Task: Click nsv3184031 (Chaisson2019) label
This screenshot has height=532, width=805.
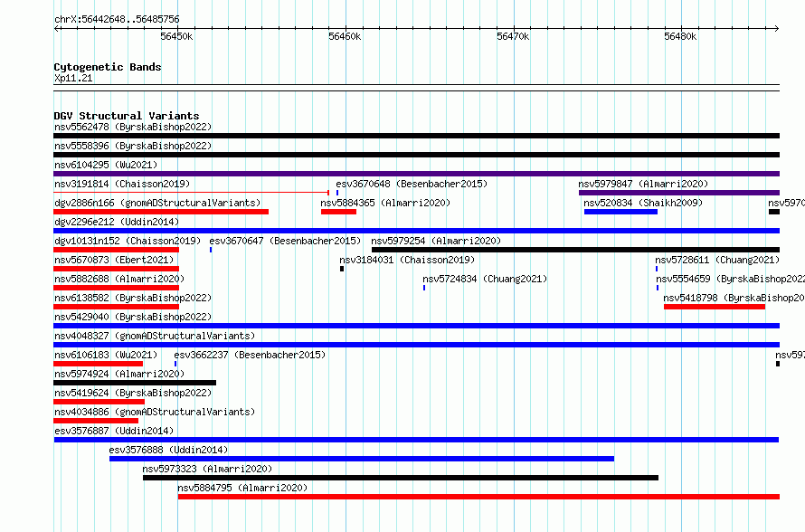Action: [x=407, y=260]
